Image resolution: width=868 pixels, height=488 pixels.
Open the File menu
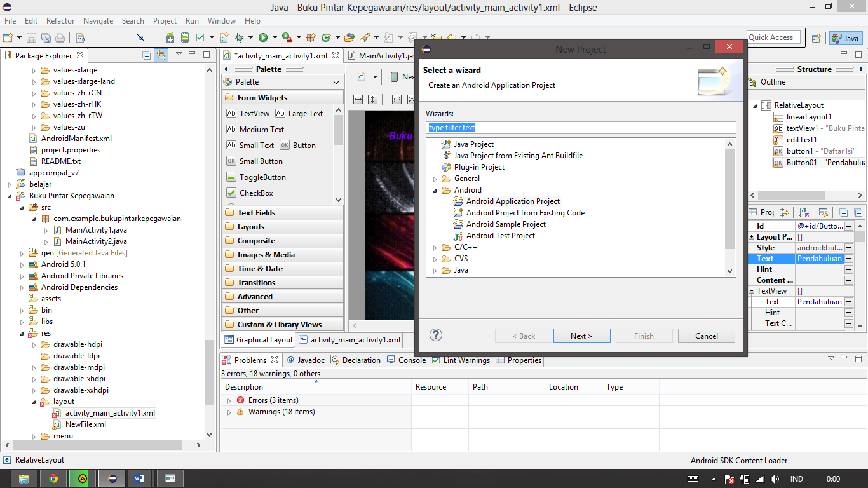(10, 21)
